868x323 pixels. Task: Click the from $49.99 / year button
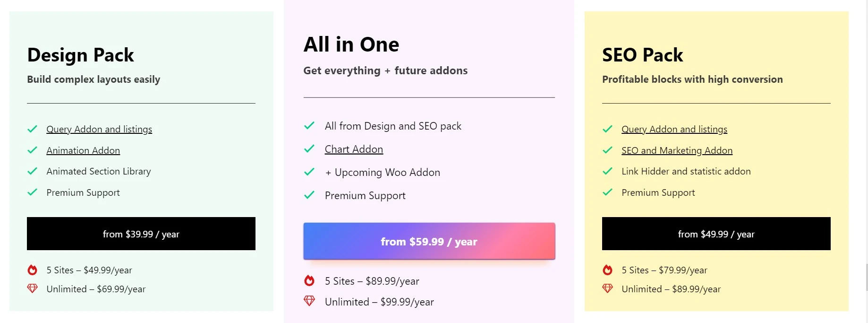pos(716,234)
